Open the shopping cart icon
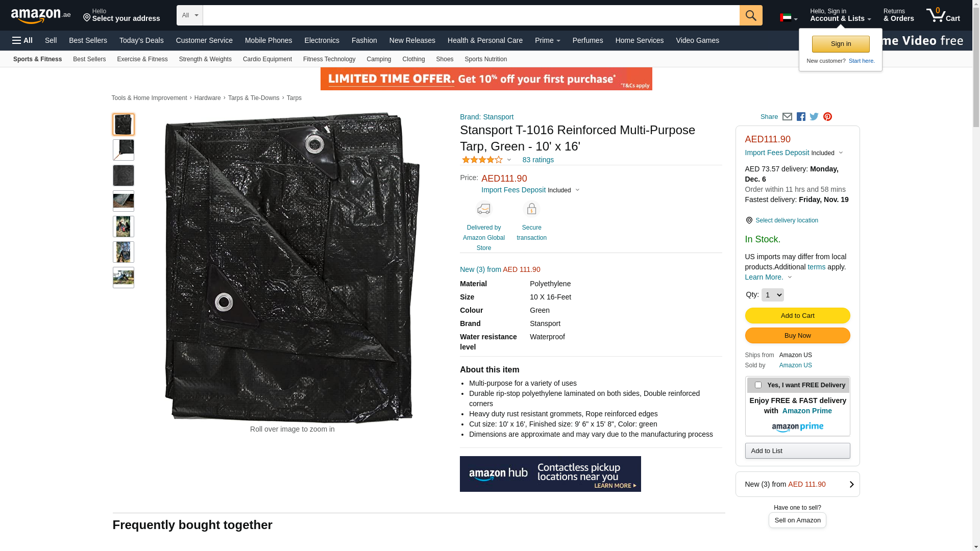 [x=943, y=15]
